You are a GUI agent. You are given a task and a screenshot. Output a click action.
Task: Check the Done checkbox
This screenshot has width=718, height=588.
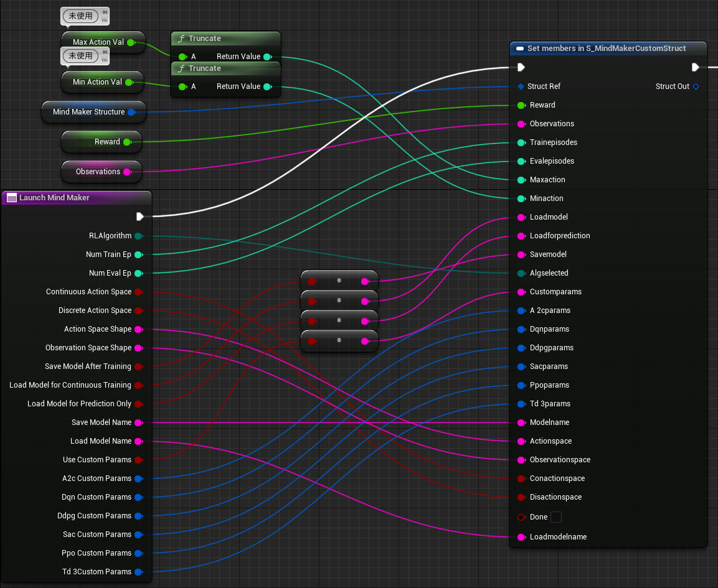(x=556, y=517)
